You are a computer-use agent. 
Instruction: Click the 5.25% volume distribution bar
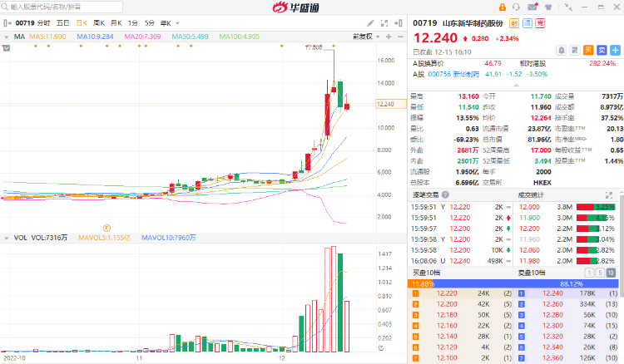596,207
